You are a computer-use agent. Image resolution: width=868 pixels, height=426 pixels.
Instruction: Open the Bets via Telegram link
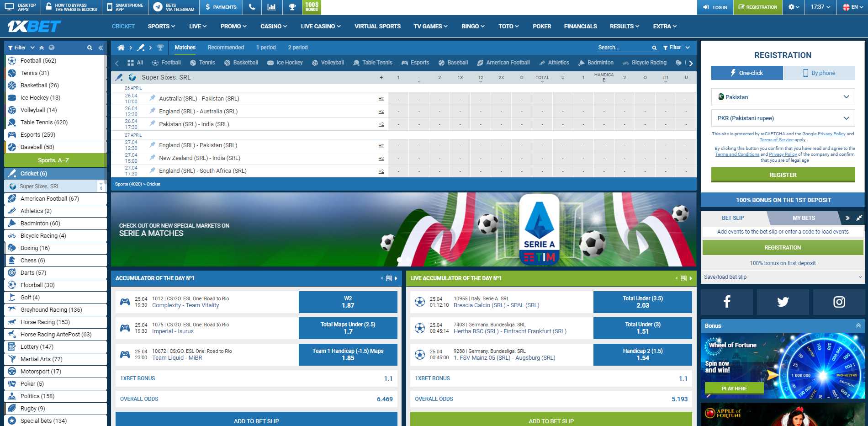coord(174,7)
